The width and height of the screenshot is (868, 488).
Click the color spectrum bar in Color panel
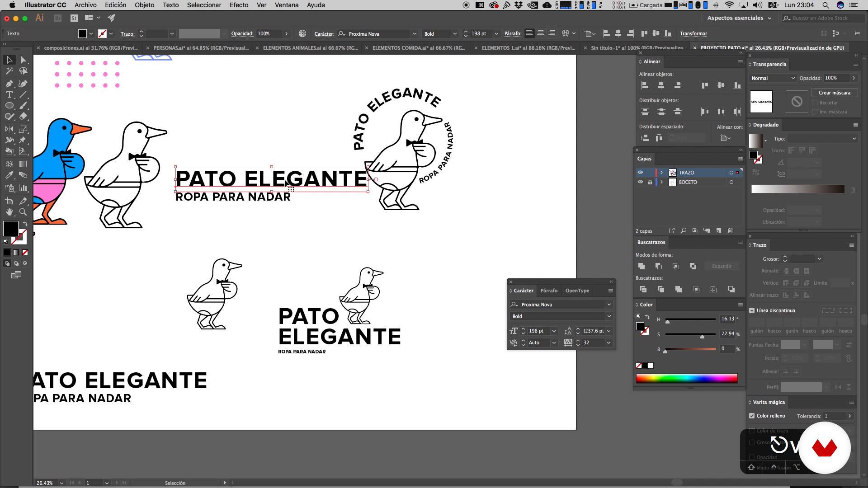click(686, 379)
